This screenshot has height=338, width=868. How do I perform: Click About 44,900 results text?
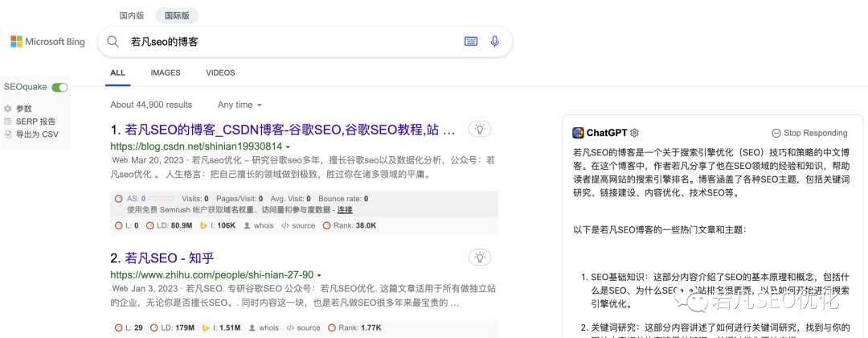(x=151, y=105)
